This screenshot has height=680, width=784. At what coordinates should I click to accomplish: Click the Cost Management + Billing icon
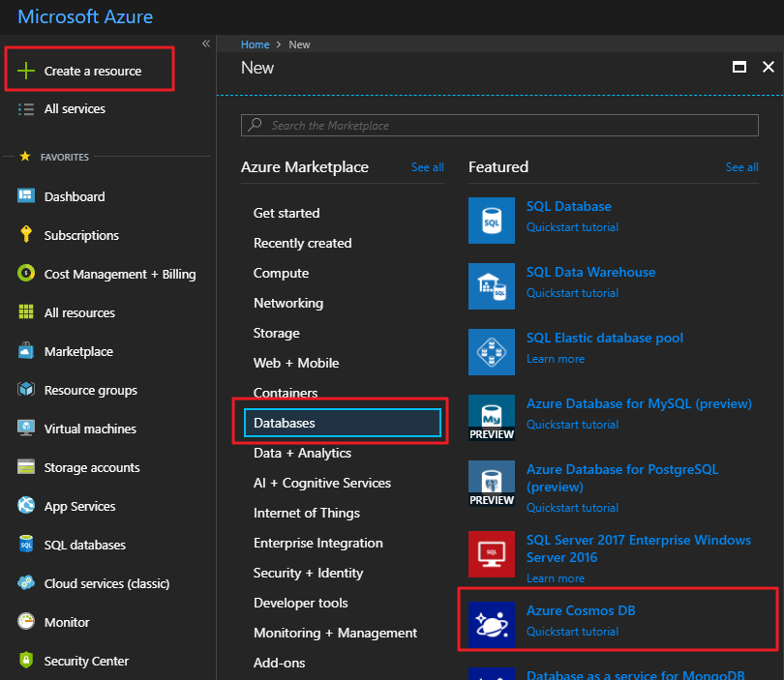coord(26,274)
